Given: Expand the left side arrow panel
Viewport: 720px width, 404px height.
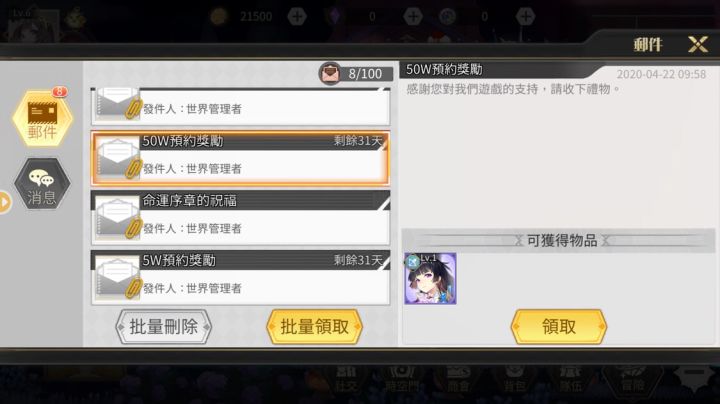Looking at the screenshot, I should [x=5, y=202].
